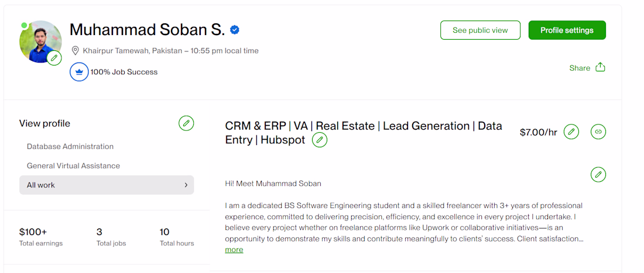The height and width of the screenshot is (273, 644).
Task: Expand the All work chevron arrow
Action: (x=186, y=185)
